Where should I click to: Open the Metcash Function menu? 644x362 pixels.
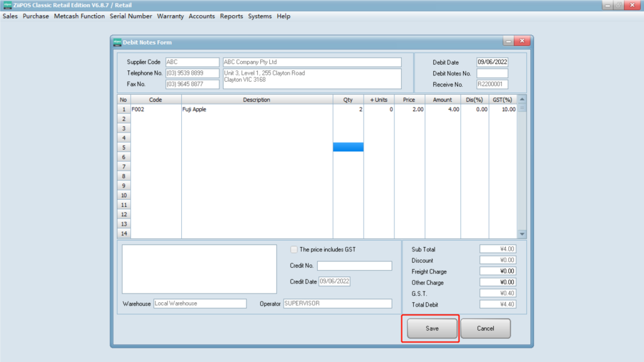pyautogui.click(x=79, y=16)
